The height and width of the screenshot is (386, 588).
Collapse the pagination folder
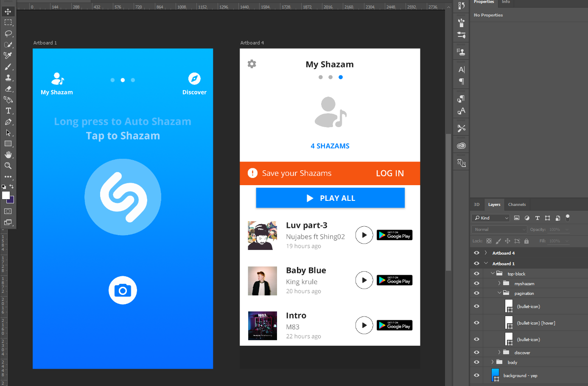click(x=499, y=293)
